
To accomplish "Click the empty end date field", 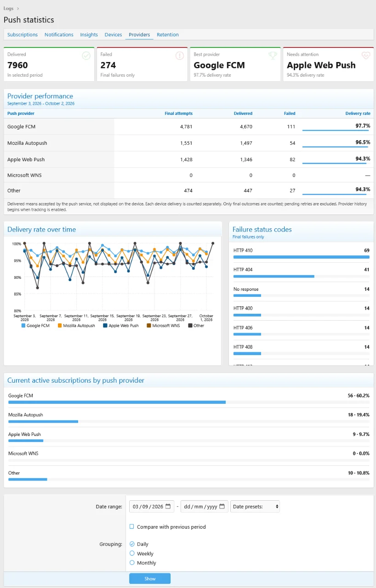I will click(x=204, y=506).
